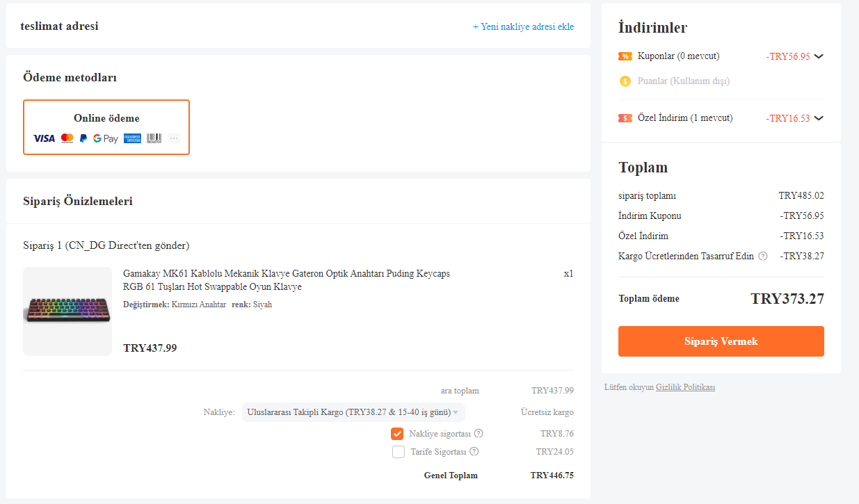The width and height of the screenshot is (859, 504).
Task: Click the orange Kuponlar coupon icon
Action: tap(625, 56)
